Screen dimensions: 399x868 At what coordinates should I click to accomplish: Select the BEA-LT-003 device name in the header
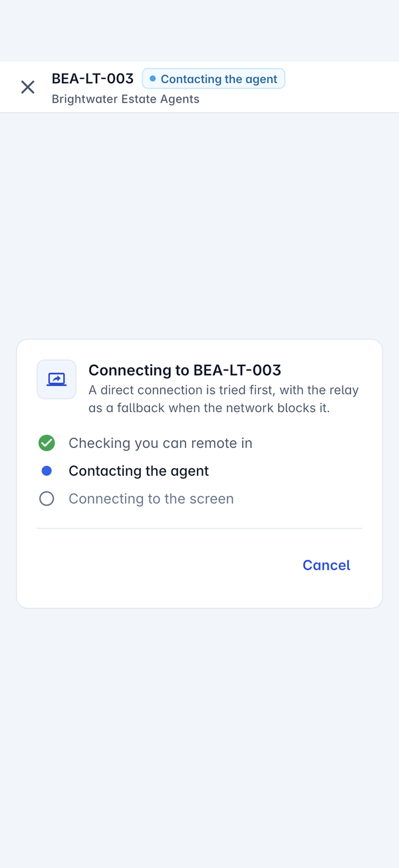click(x=92, y=79)
